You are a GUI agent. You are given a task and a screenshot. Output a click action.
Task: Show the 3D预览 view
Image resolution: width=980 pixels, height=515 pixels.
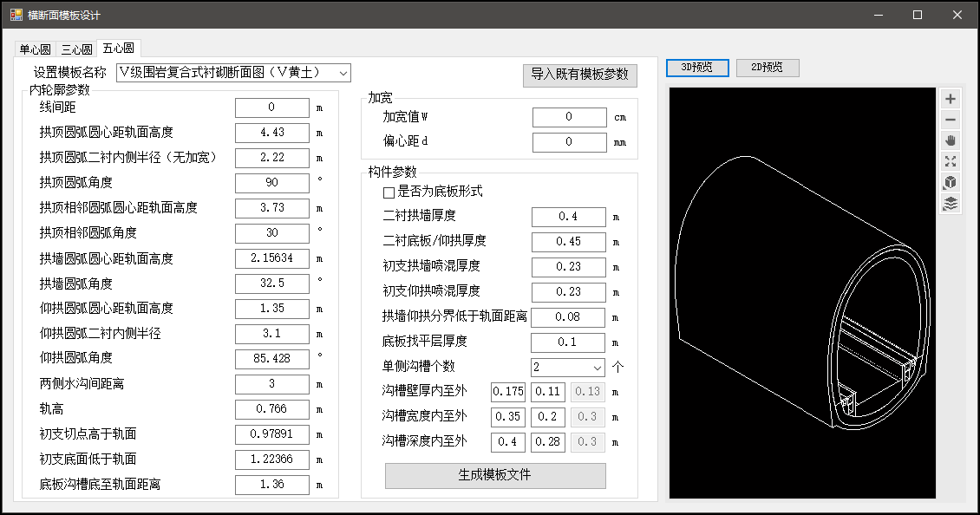point(696,68)
